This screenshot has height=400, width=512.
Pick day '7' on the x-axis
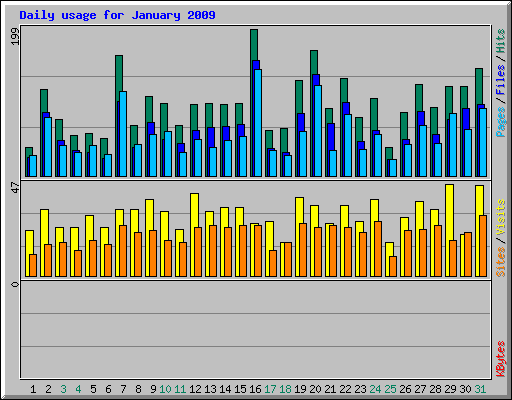point(123,389)
